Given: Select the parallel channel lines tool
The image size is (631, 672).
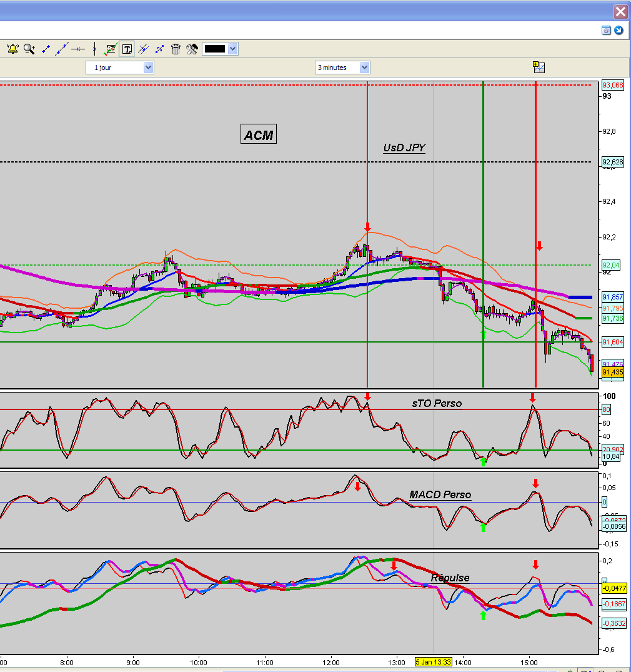Looking at the screenshot, I should (x=143, y=49).
